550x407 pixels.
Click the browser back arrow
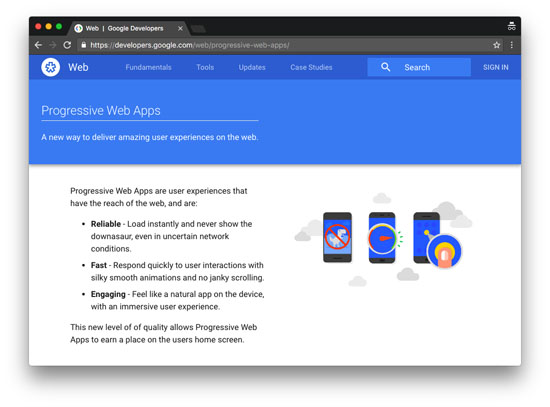[38, 45]
